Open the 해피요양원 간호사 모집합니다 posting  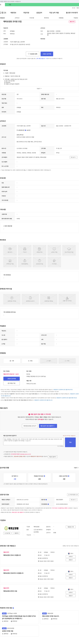point(12,555)
